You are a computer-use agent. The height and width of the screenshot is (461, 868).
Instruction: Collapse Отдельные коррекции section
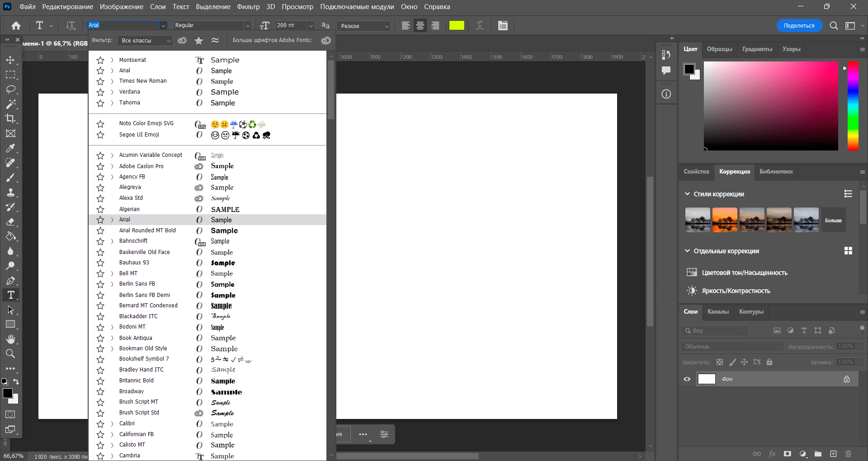tap(687, 251)
